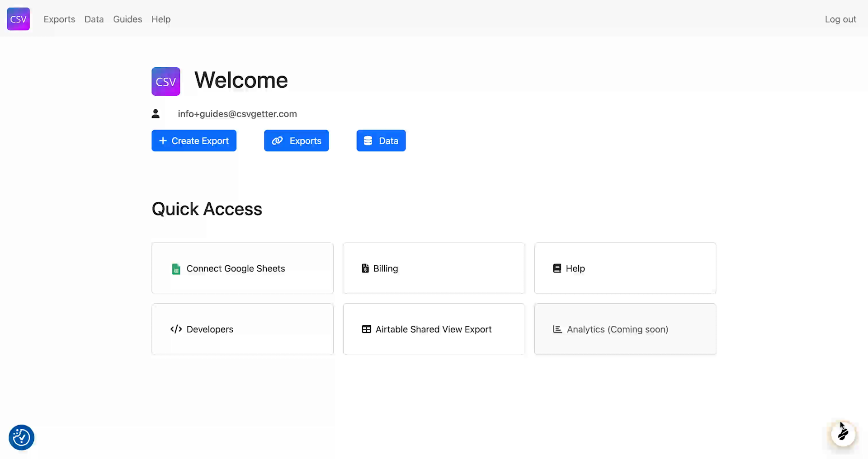The width and height of the screenshot is (868, 459).
Task: Click the table icon on Airtable Shared View Export
Action: (x=367, y=329)
